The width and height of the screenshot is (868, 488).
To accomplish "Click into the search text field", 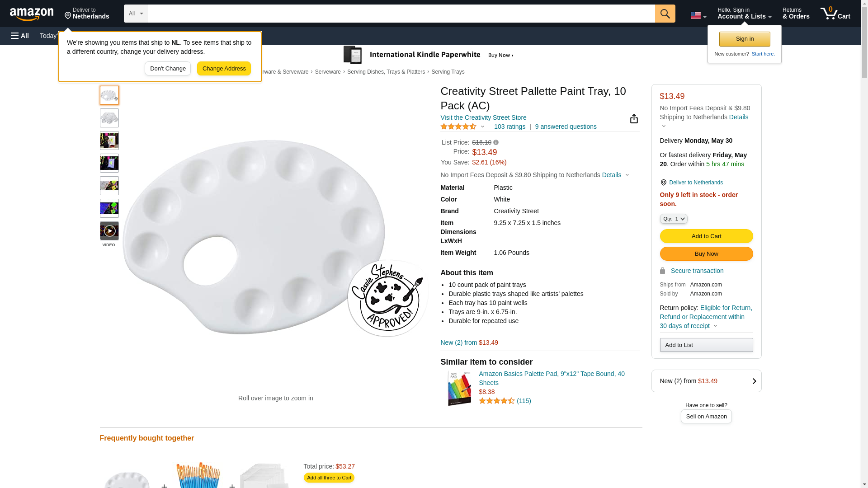I will coord(401,14).
